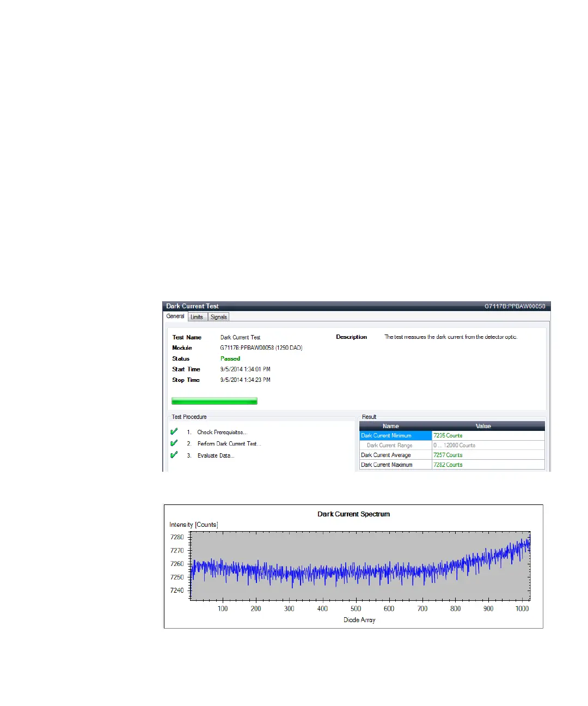Open the Limits tab

[197, 317]
